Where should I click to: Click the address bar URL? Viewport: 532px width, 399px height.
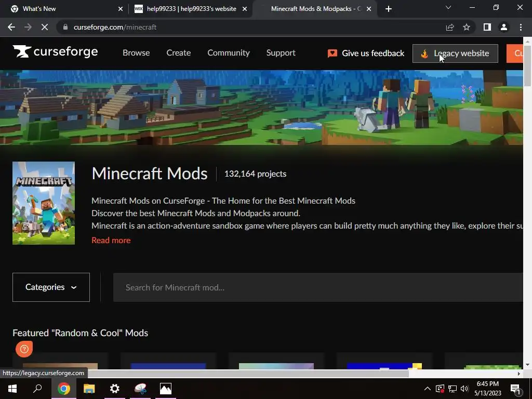115,27
